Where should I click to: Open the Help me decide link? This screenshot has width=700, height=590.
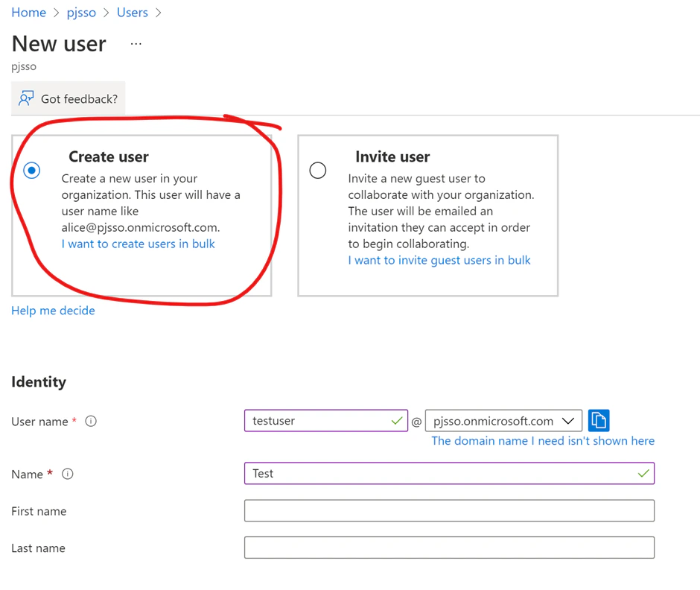53,310
